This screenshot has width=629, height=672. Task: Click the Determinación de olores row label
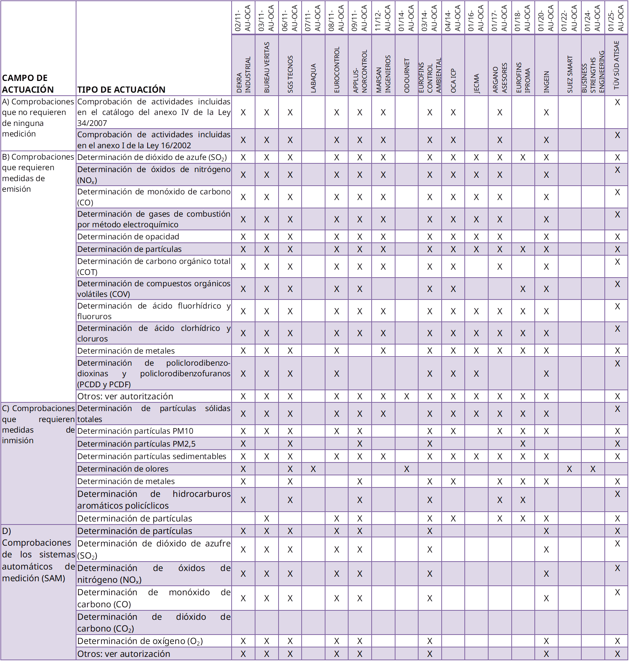153,469
